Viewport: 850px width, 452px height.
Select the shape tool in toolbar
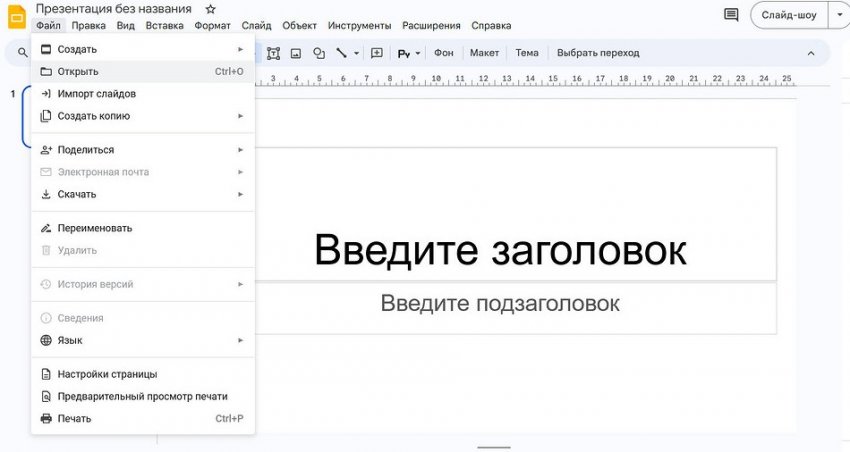pos(319,53)
